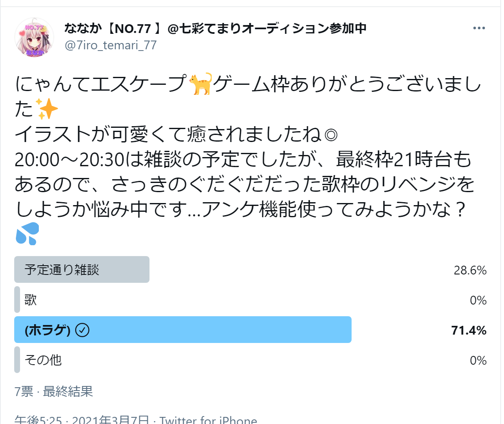Image resolution: width=504 pixels, height=424 pixels.
Task: Click the 7票 vote count
Action: click(24, 391)
